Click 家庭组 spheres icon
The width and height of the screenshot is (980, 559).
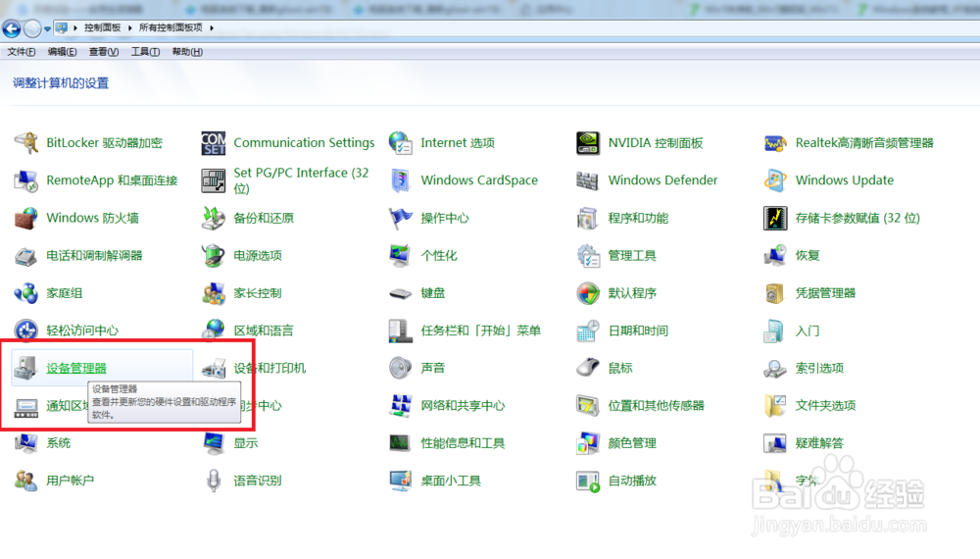(x=26, y=293)
